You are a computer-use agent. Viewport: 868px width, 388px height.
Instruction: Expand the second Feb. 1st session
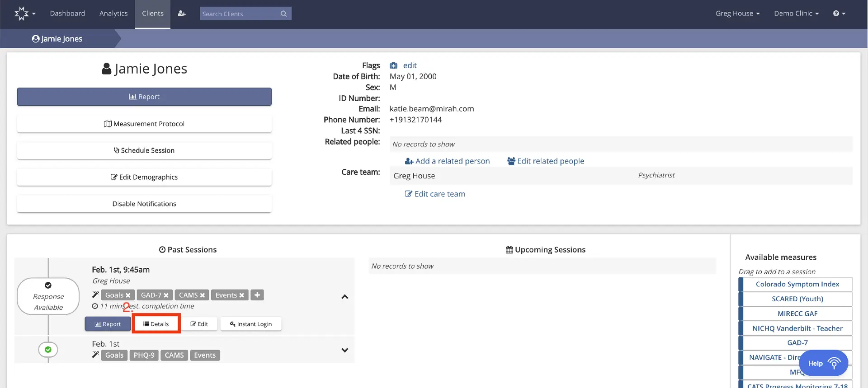(344, 350)
